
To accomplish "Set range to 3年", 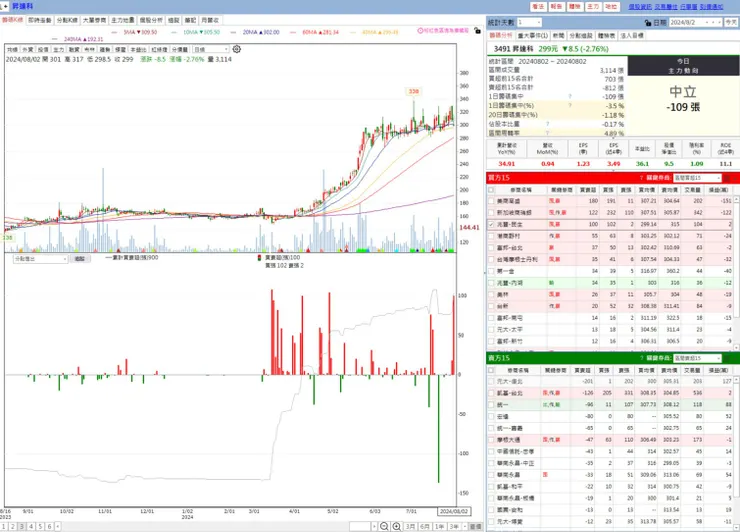I will click(x=454, y=526).
